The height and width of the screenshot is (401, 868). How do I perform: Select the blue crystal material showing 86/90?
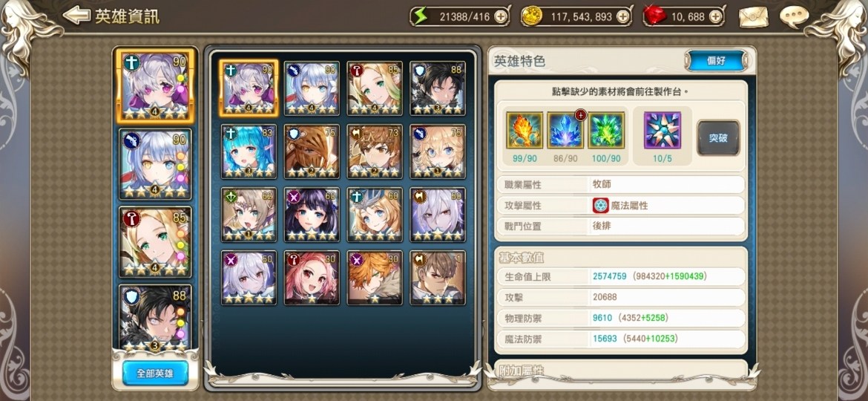coord(565,130)
